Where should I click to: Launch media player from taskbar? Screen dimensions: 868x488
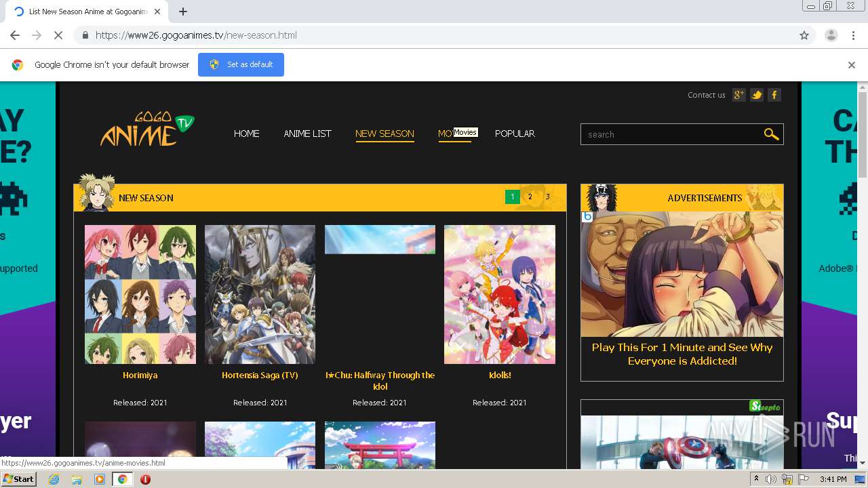tap(100, 479)
